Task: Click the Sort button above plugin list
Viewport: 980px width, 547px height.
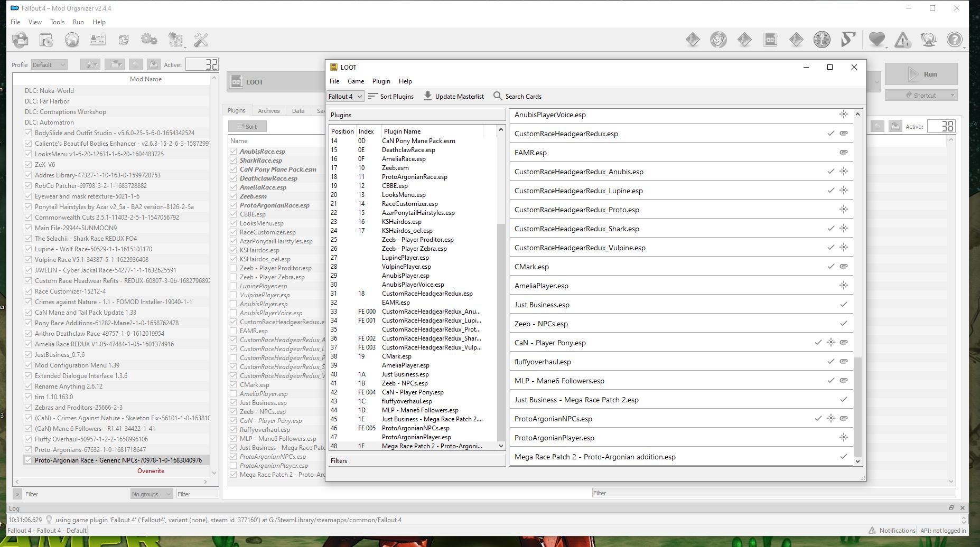Action: point(247,127)
